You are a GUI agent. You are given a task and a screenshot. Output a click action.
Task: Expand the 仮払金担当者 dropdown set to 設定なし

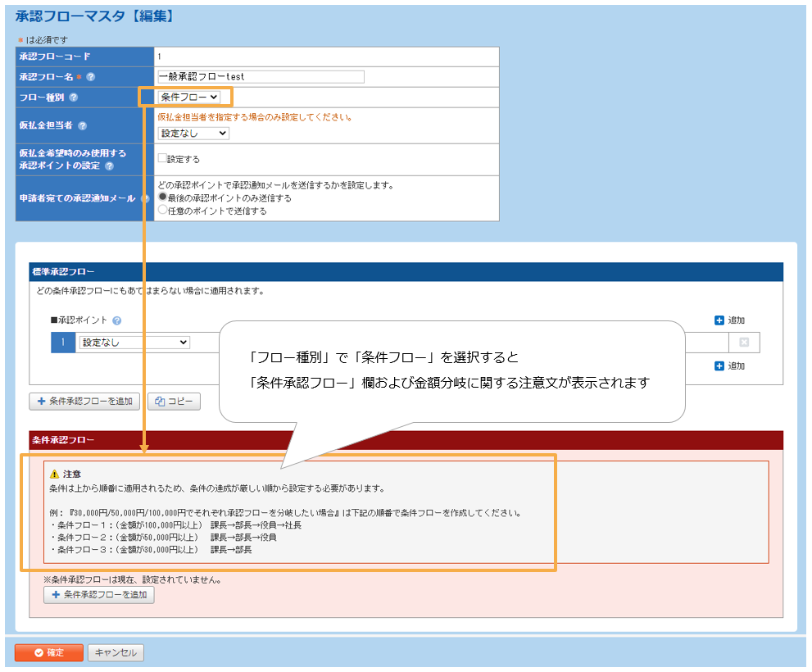(193, 133)
